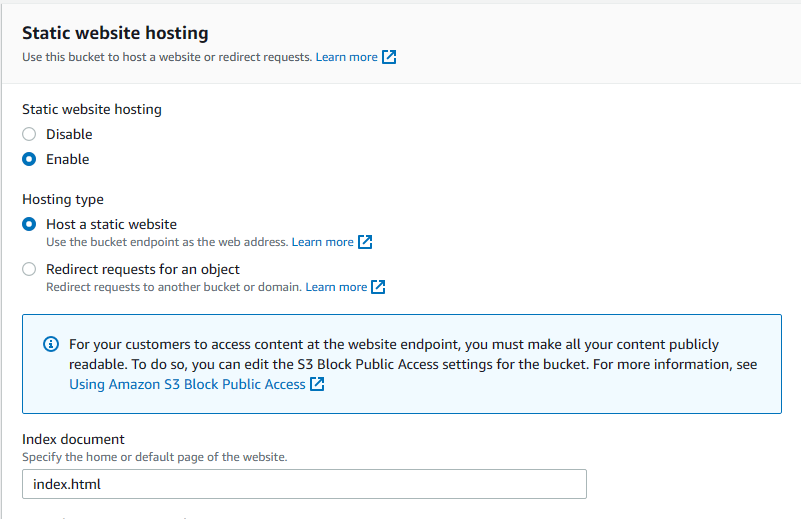Open Learn more link under the section heading
Viewport: 801px width, 519px height.
click(x=346, y=58)
